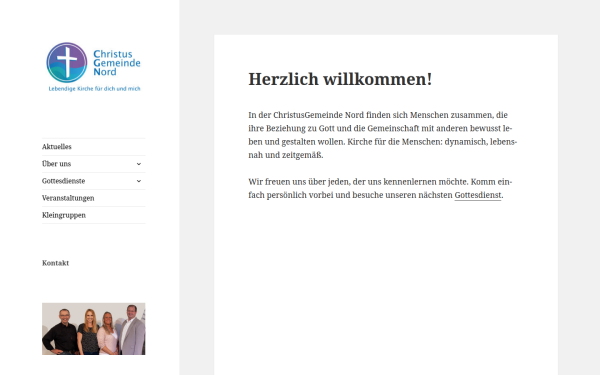Click the Herzlich willkommen! heading
The height and width of the screenshot is (375, 600).
pos(340,79)
